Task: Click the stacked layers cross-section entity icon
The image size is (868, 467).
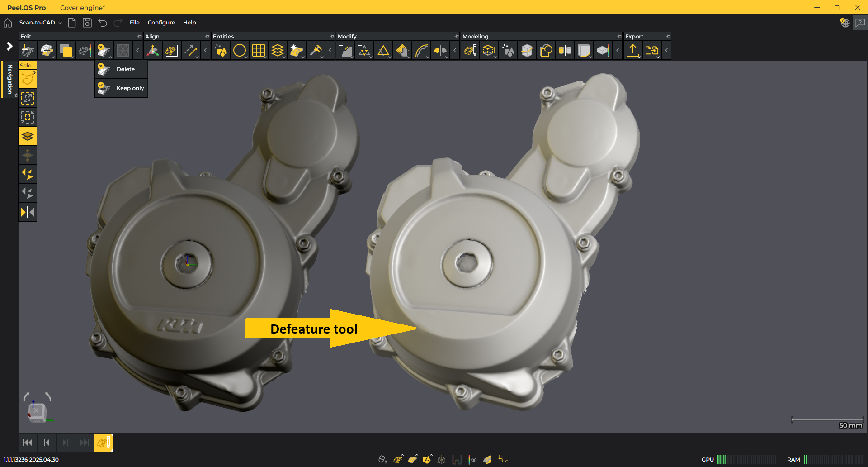Action: 278,51
